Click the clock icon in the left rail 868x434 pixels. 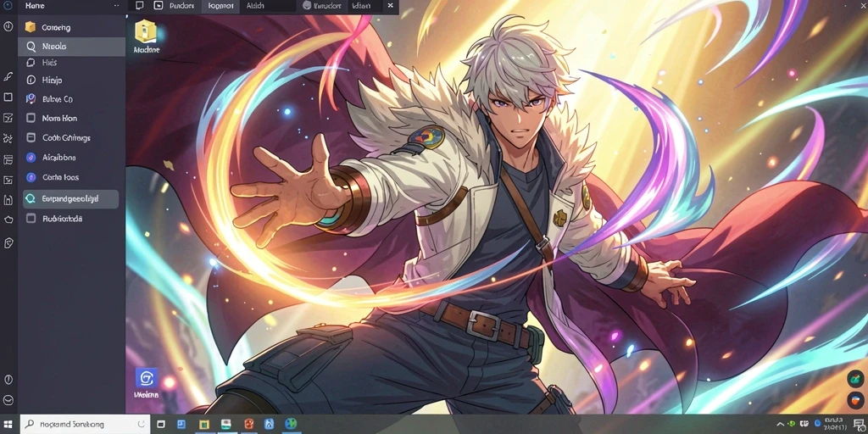(8, 26)
